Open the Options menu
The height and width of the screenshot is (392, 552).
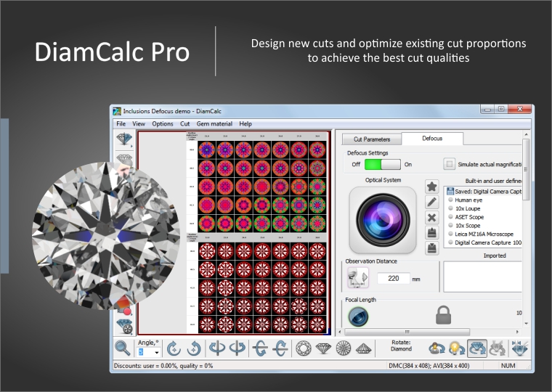(x=163, y=124)
